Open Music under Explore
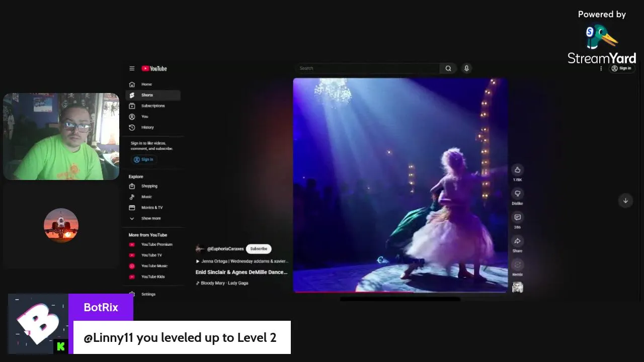 pos(153,197)
